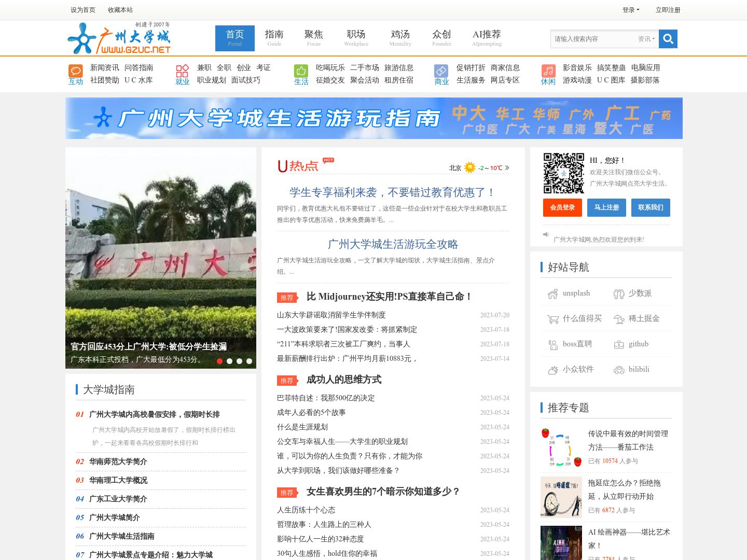The width and height of the screenshot is (747, 560).
Task: Open the 广州大学 carousel photo
Action: pos(161,258)
